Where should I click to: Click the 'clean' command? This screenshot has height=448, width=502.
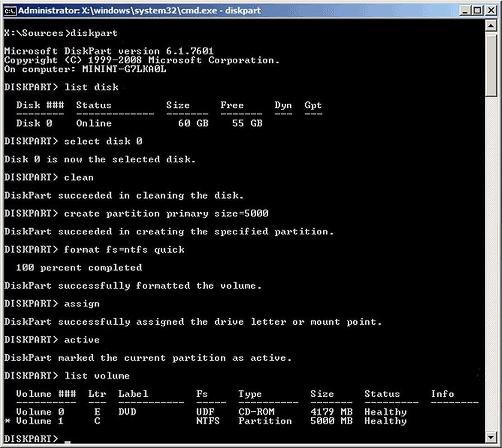coord(79,177)
